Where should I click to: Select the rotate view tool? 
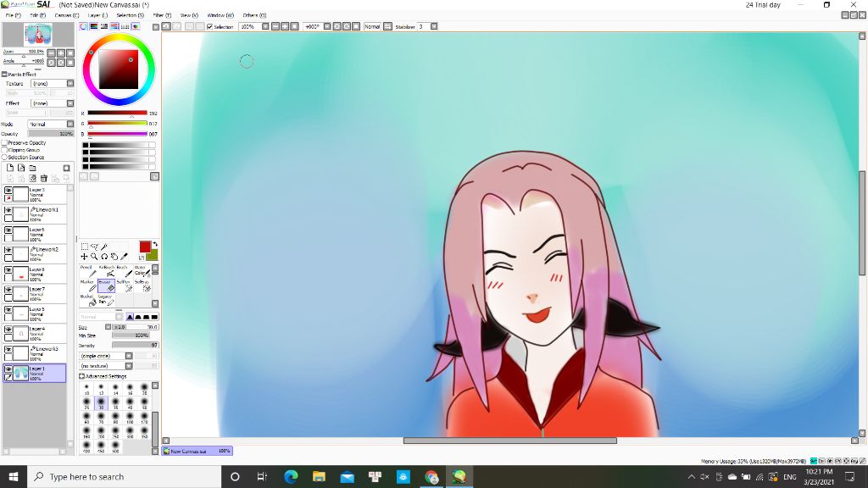(x=104, y=257)
